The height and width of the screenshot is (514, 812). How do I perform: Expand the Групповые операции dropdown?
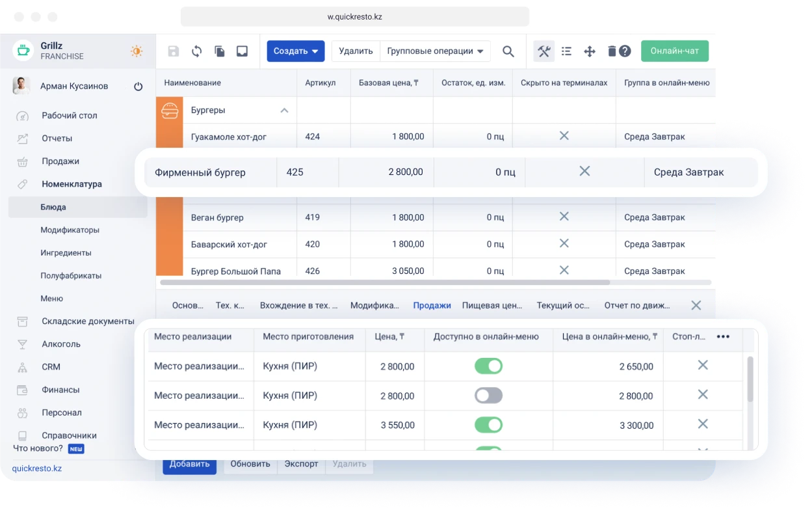(435, 51)
